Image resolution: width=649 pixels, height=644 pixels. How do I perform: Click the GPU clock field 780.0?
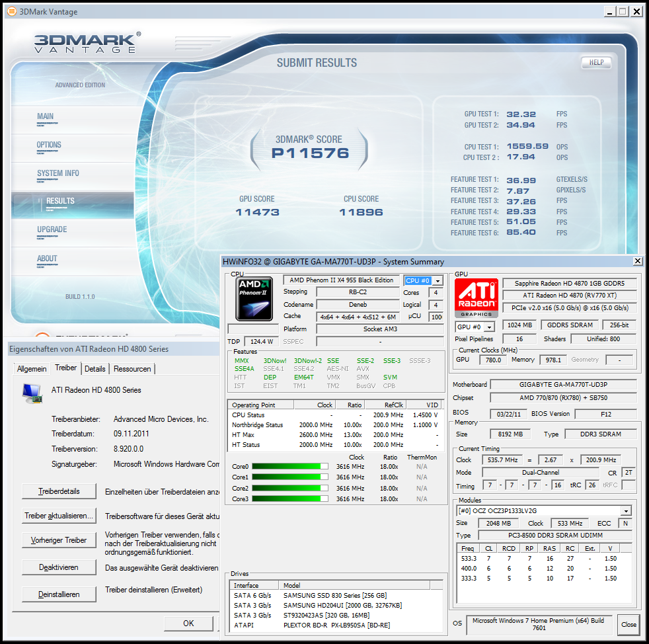(x=493, y=360)
